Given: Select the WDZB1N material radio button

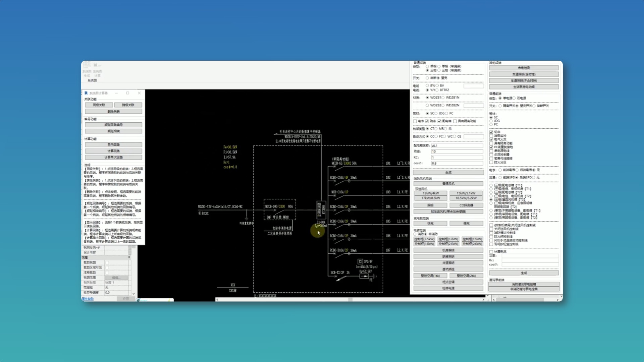Looking at the screenshot, I should 443,98.
